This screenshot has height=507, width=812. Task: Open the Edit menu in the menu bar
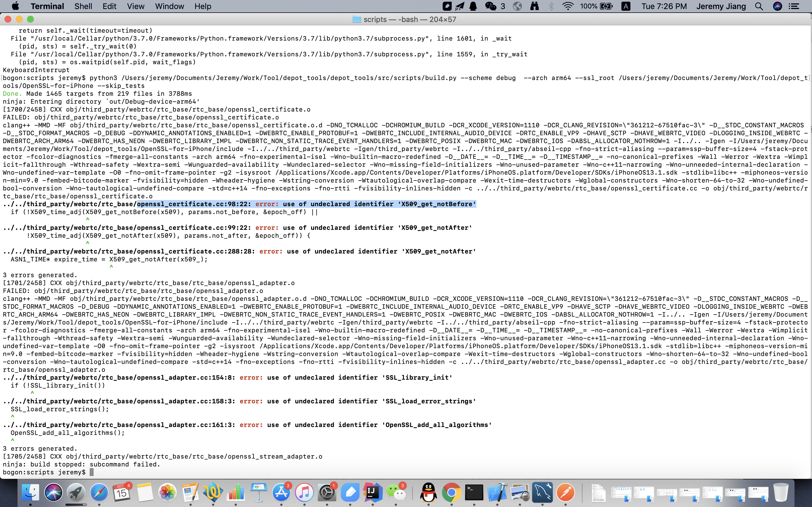pos(109,6)
